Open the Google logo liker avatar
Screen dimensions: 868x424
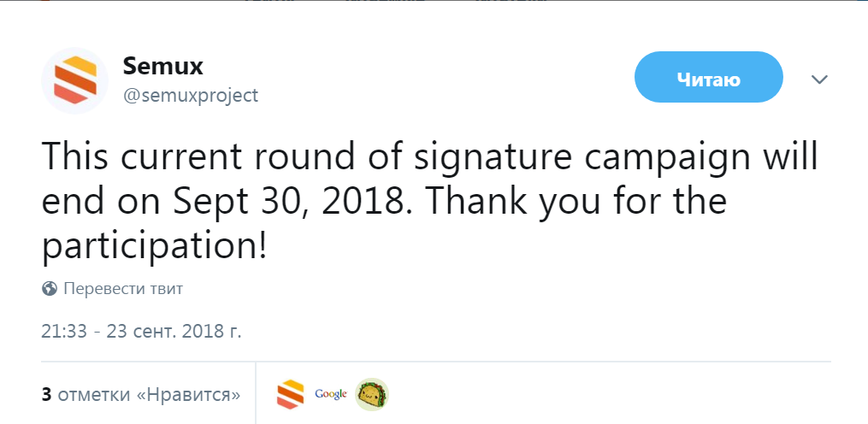click(330, 394)
